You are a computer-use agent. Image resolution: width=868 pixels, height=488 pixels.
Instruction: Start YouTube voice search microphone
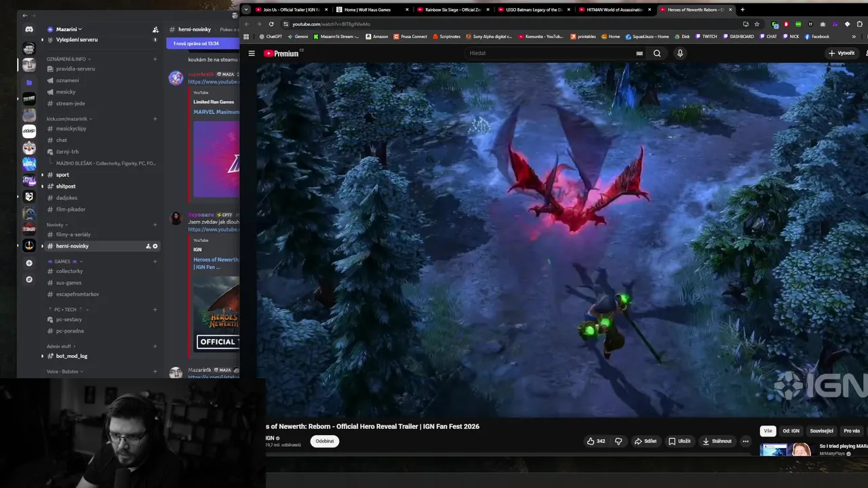point(680,53)
